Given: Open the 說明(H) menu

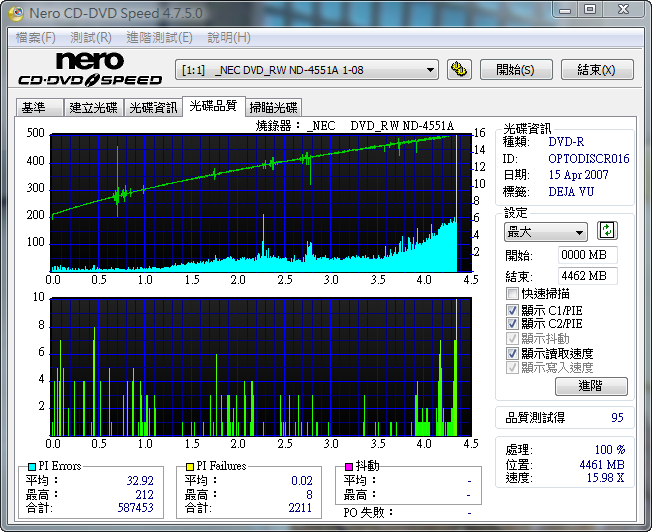Looking at the screenshot, I should pos(229,38).
